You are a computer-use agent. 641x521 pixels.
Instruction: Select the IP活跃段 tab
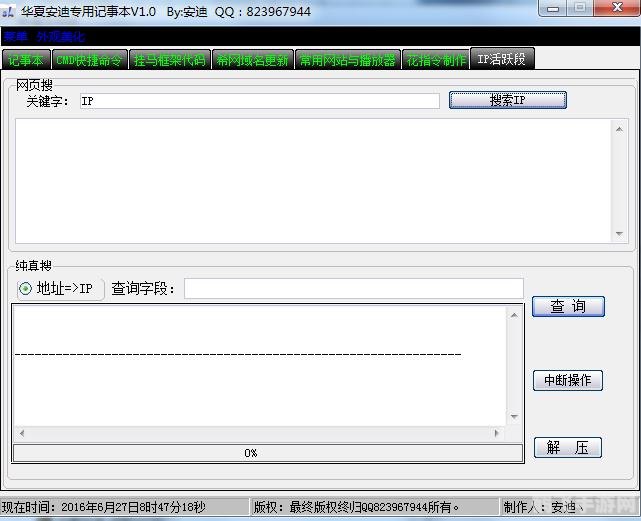(502, 59)
